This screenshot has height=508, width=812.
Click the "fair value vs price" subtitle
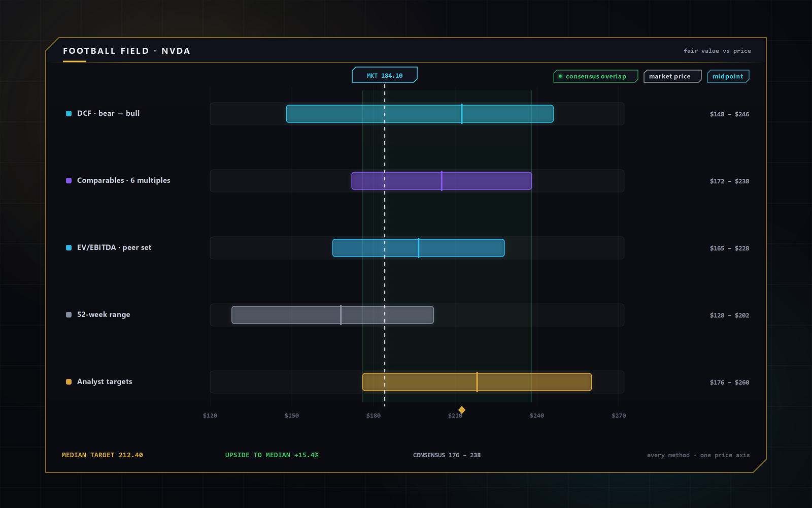click(717, 51)
